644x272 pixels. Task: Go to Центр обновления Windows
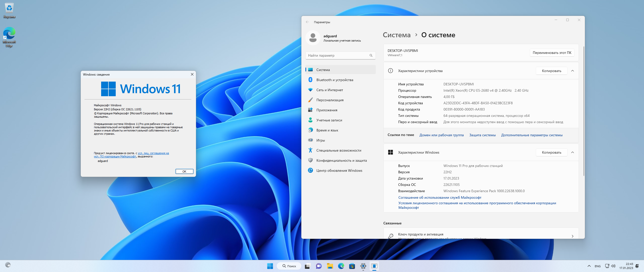[x=339, y=171]
